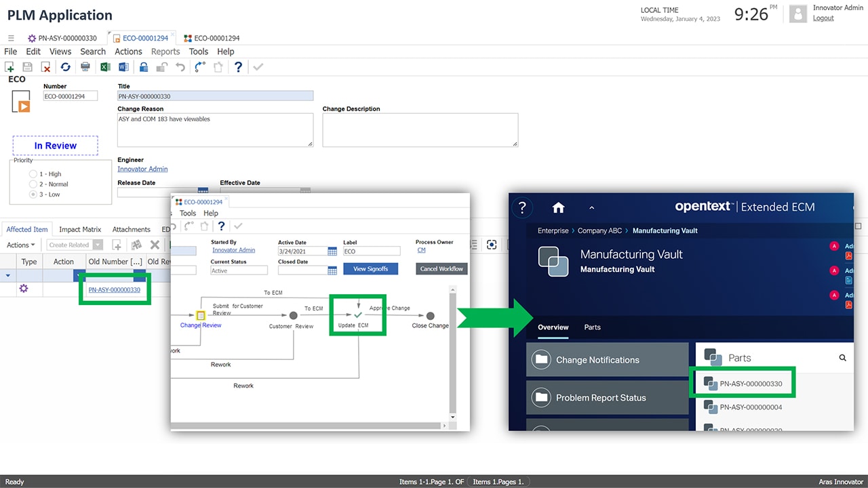Click the remove row X icon in grid toolbar
868x488 pixels.
[155, 245]
